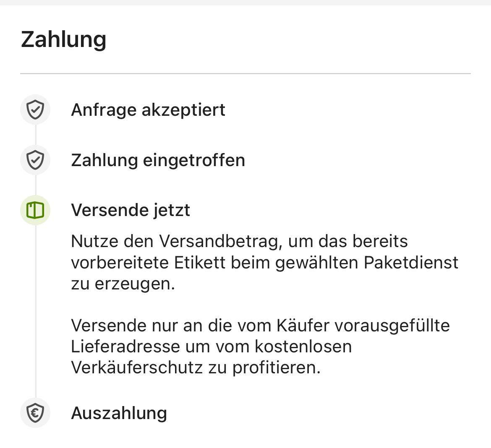Click the checkmark inside the first shield icon
The image size is (491, 448).
(x=35, y=109)
